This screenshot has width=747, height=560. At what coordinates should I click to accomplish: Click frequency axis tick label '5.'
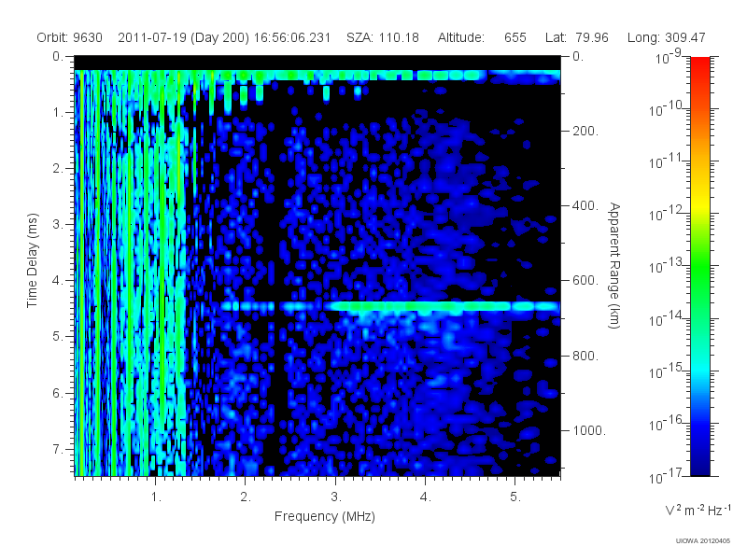pos(515,497)
